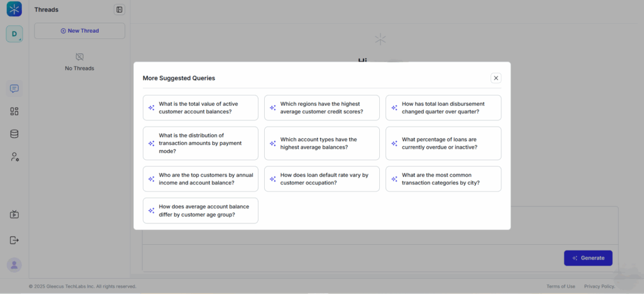Open the Terms of Use link
Image resolution: width=644 pixels, height=294 pixels.
[x=560, y=286]
